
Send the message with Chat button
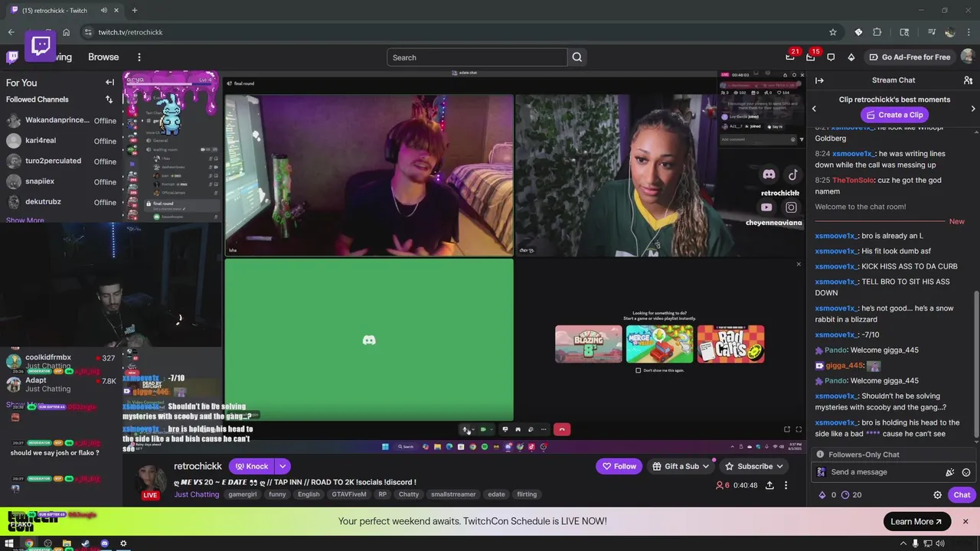962,495
